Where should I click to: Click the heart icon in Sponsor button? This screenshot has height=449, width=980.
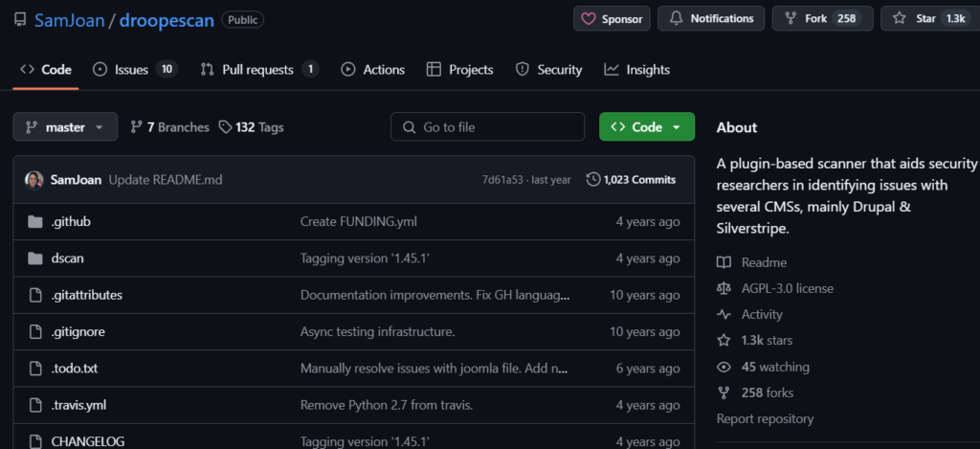[x=589, y=19]
